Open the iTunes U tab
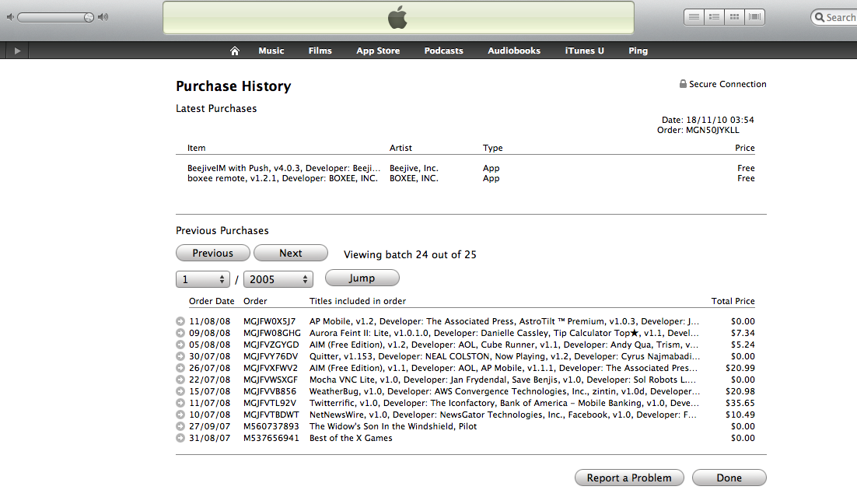The width and height of the screenshot is (857, 504). coord(584,51)
